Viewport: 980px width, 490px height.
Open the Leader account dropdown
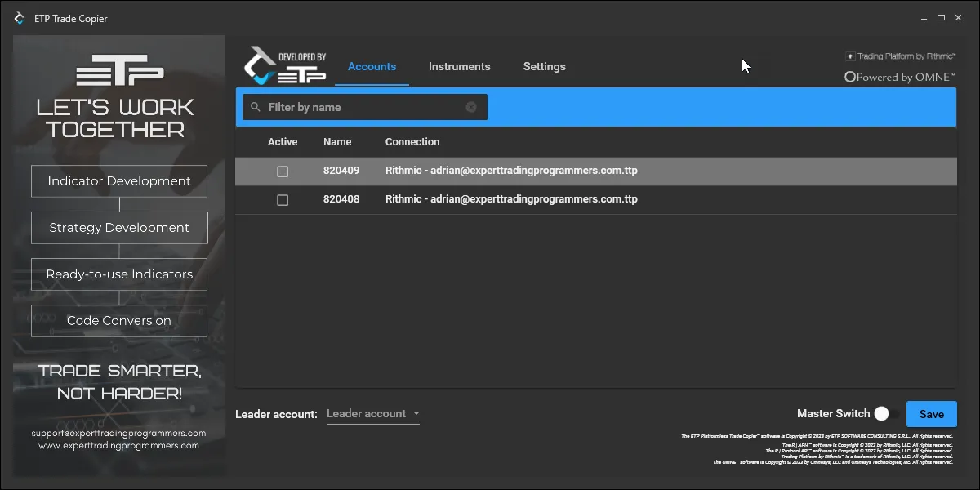coord(373,414)
